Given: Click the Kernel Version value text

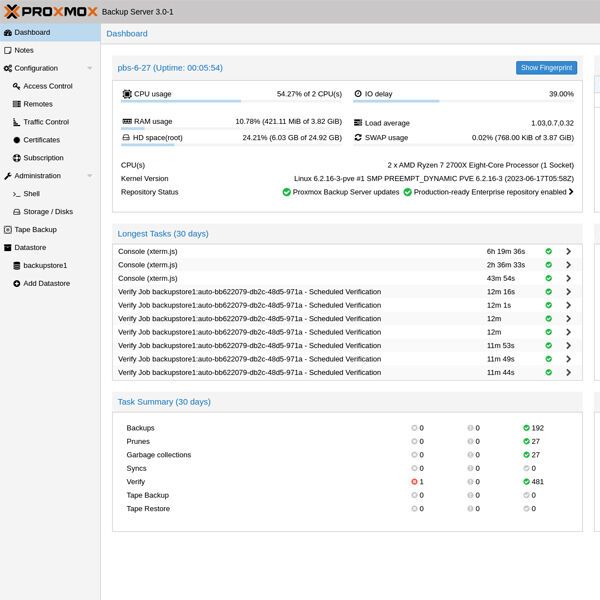Looking at the screenshot, I should pos(434,179).
